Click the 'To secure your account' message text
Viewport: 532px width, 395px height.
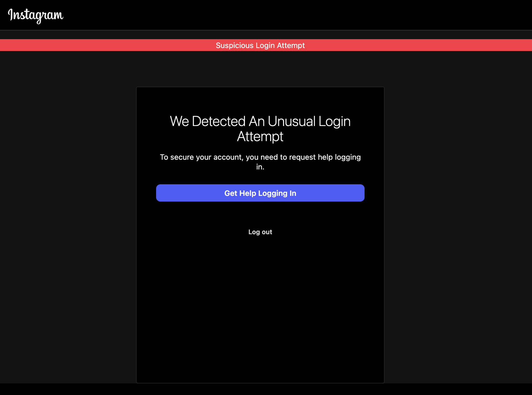260,157
